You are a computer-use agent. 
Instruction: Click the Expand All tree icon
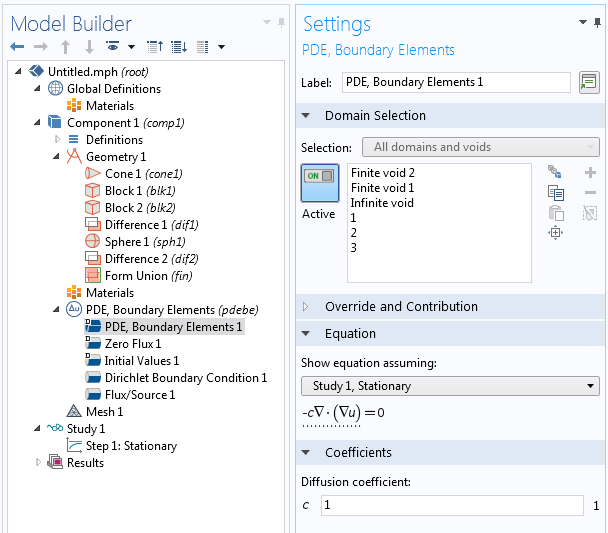point(179,47)
